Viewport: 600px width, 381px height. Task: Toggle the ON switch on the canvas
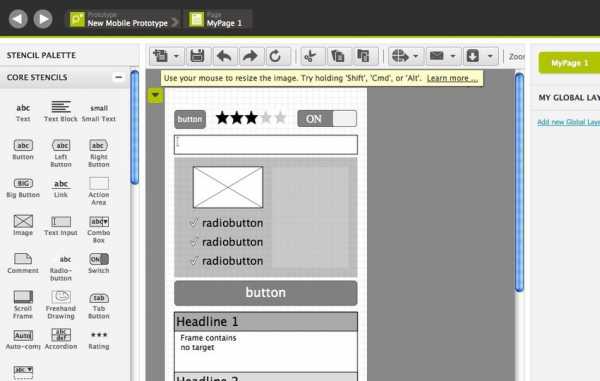(327, 119)
